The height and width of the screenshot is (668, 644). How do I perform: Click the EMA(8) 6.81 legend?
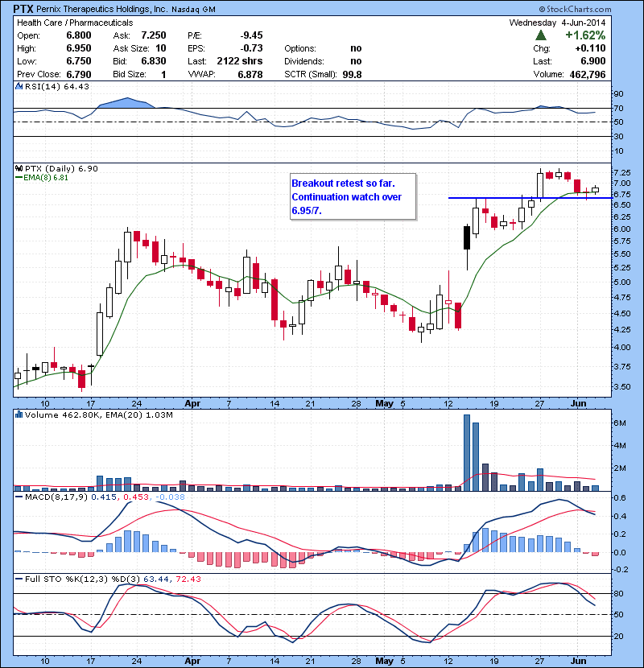click(x=42, y=178)
